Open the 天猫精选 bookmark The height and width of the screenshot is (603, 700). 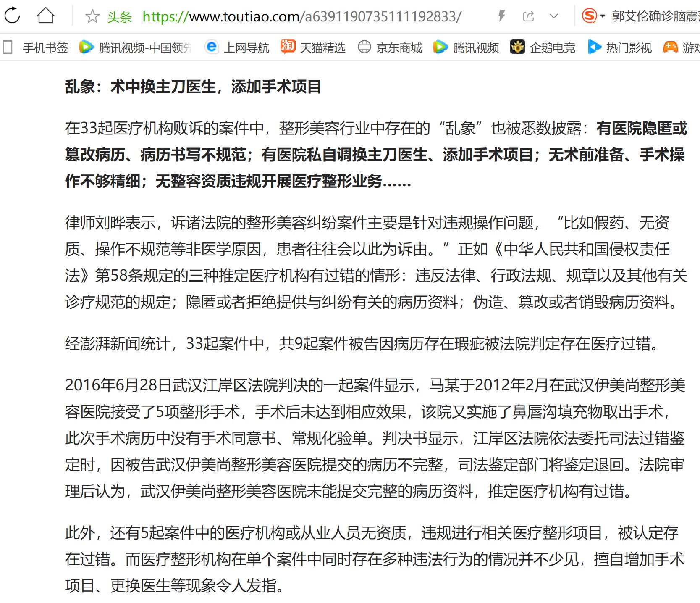coord(322,47)
